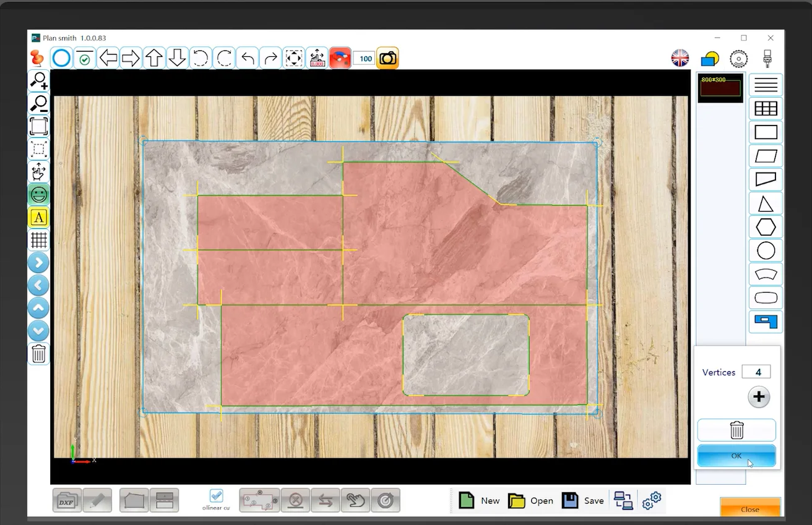Image resolution: width=812 pixels, height=525 pixels.
Task: Rotate counterclockwise using dashed arc arrow
Action: click(x=200, y=59)
